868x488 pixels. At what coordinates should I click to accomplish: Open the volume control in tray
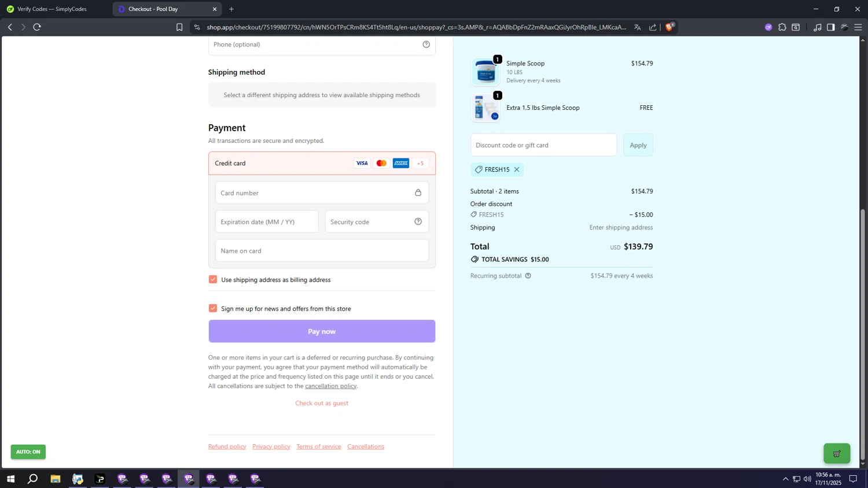(807, 479)
